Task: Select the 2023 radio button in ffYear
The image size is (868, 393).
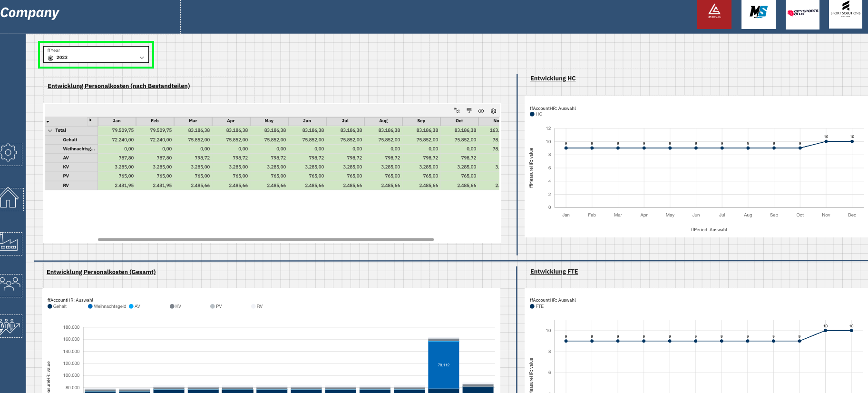Action: tap(51, 58)
